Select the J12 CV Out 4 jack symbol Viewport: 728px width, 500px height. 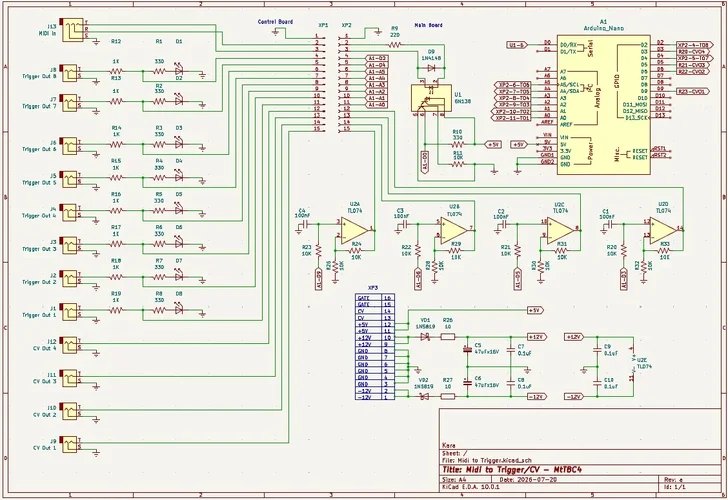69,344
